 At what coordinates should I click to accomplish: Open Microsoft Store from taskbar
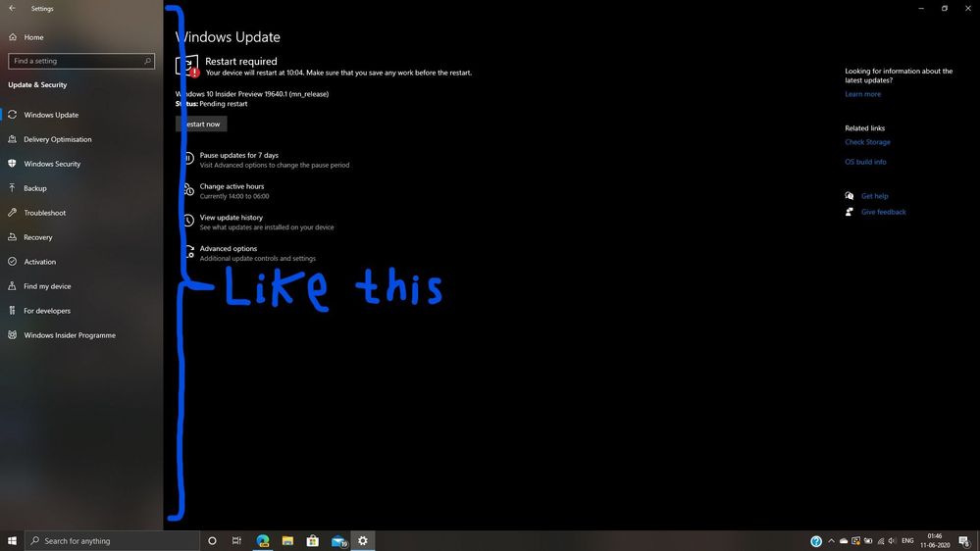313,540
